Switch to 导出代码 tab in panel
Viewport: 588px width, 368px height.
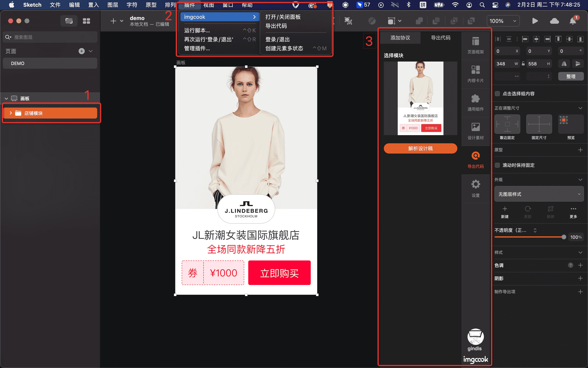pyautogui.click(x=441, y=38)
